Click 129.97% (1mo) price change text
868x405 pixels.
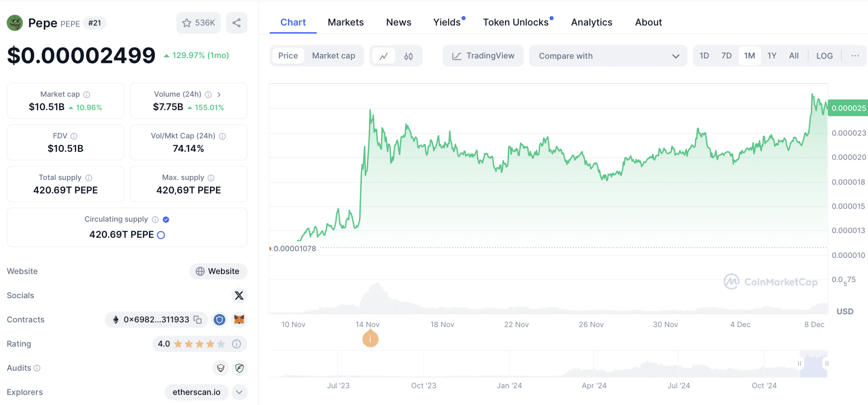[200, 55]
